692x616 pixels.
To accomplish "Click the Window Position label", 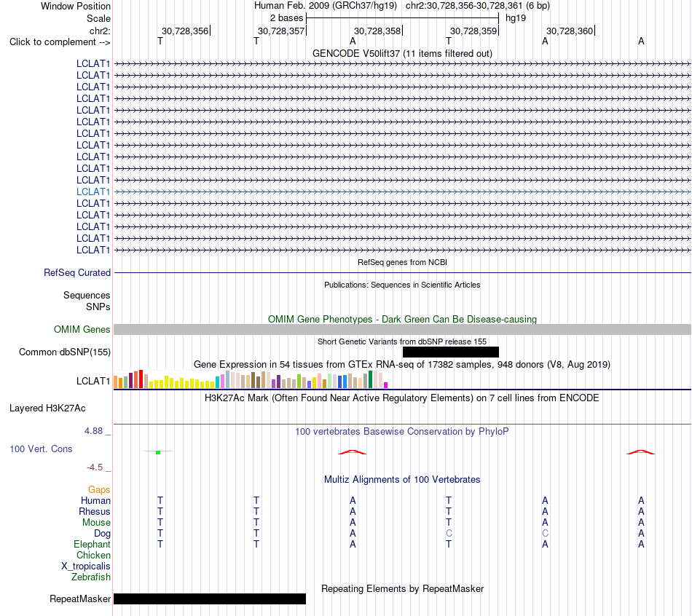I will coord(76,6).
